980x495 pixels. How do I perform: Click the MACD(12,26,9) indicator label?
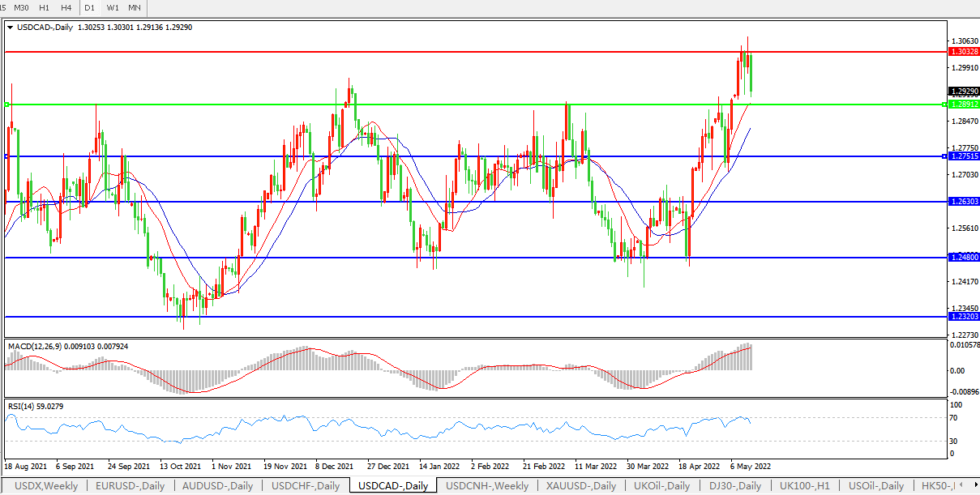[x=68, y=347]
